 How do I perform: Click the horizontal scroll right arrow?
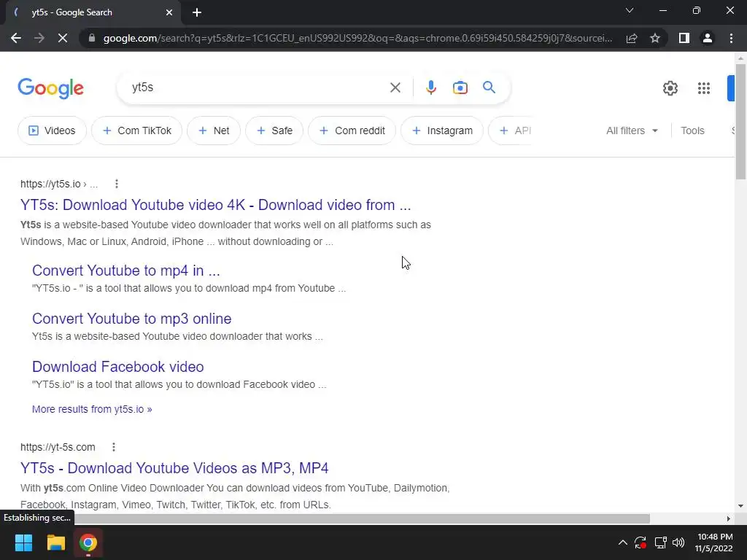pyautogui.click(x=728, y=518)
